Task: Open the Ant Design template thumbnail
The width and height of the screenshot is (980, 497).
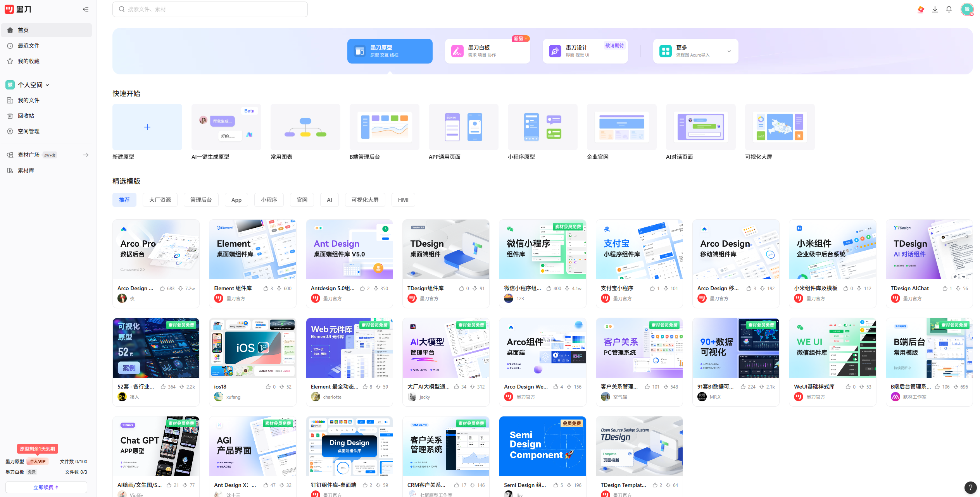Action: [x=349, y=249]
